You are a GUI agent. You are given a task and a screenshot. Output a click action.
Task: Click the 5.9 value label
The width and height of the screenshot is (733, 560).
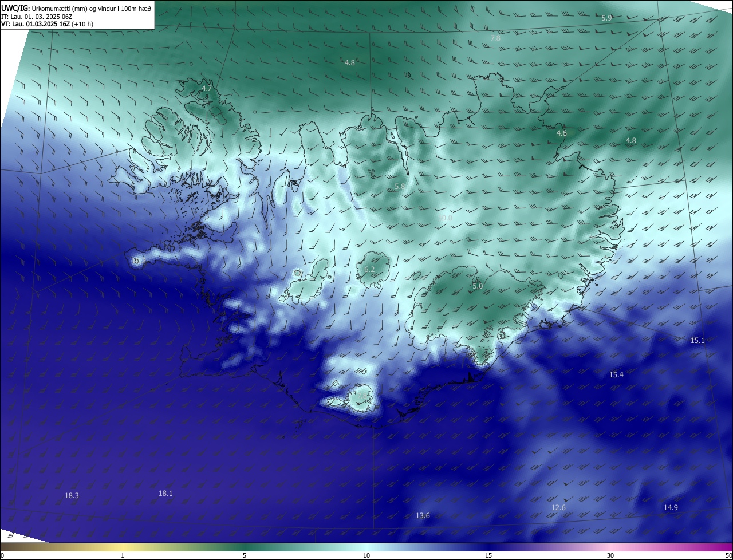click(x=606, y=18)
